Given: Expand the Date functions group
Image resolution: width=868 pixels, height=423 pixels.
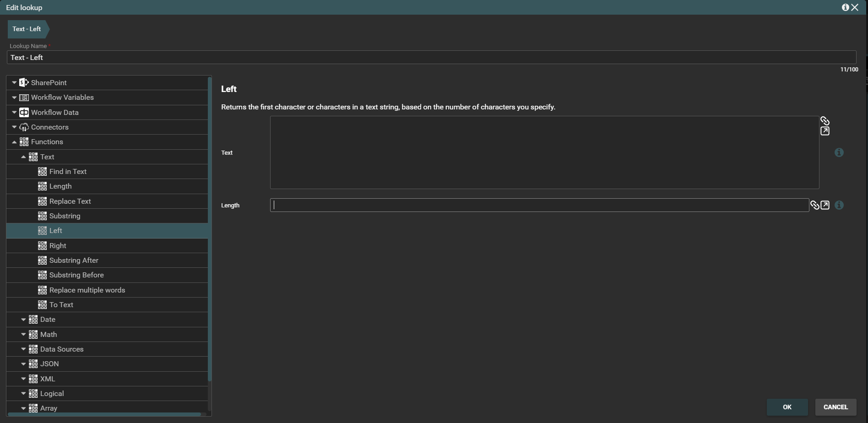Looking at the screenshot, I should coord(23,320).
